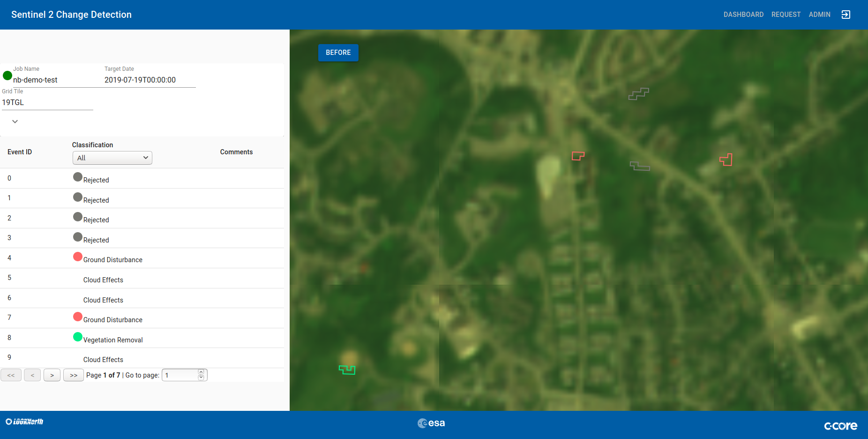868x439 pixels.
Task: Click the ESA logo in footer
Action: 431,423
